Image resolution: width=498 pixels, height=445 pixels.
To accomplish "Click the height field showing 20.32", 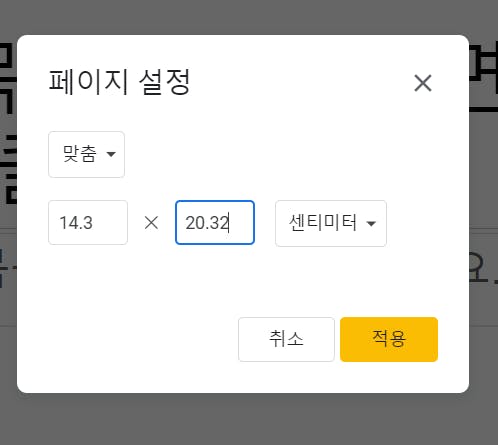I will point(215,222).
